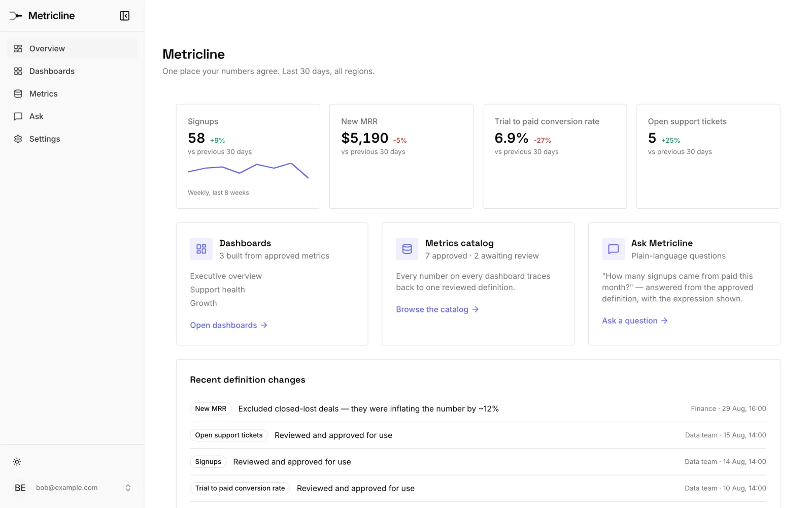The width and height of the screenshot is (812, 508).
Task: Click the conversion rate value 6.9%
Action: pos(512,138)
